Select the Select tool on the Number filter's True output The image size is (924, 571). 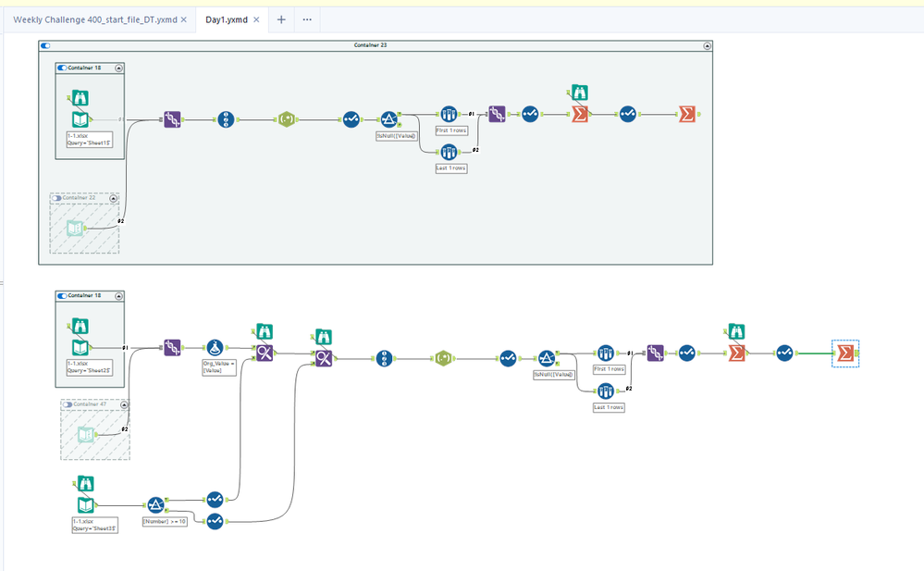coord(216,500)
